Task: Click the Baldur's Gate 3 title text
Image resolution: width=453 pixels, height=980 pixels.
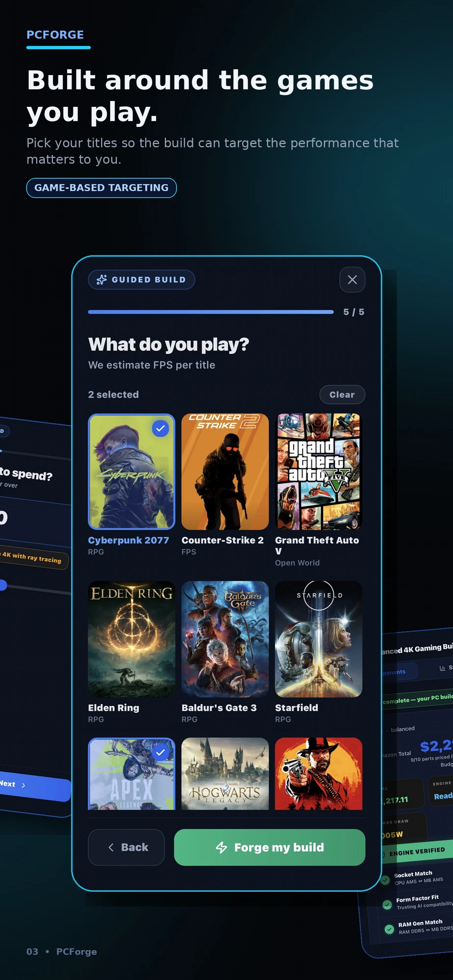Action: tap(219, 708)
